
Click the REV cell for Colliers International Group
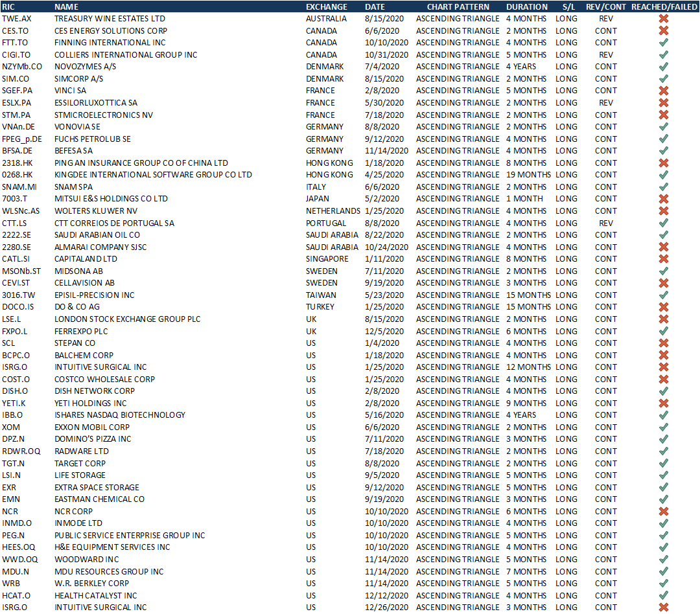click(606, 55)
